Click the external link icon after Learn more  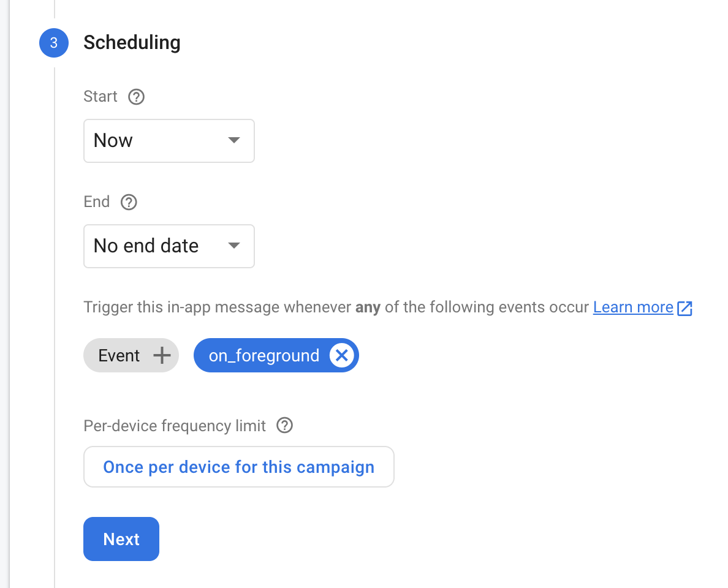tap(685, 308)
